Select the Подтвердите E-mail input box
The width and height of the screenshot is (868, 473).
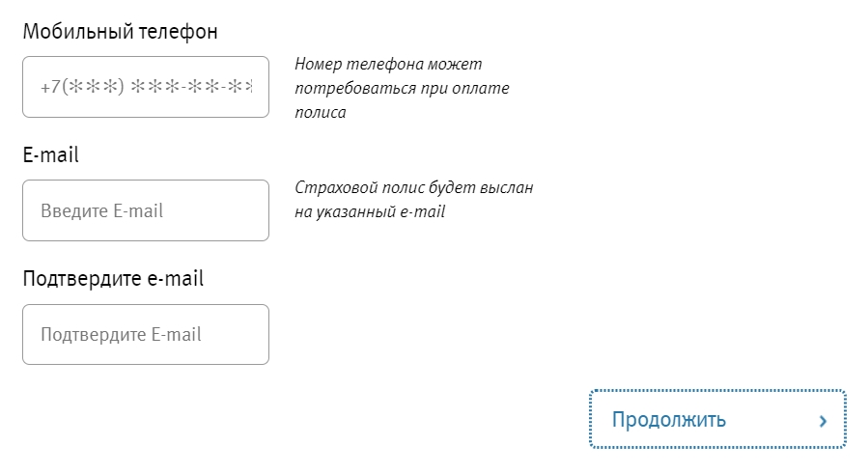145,335
